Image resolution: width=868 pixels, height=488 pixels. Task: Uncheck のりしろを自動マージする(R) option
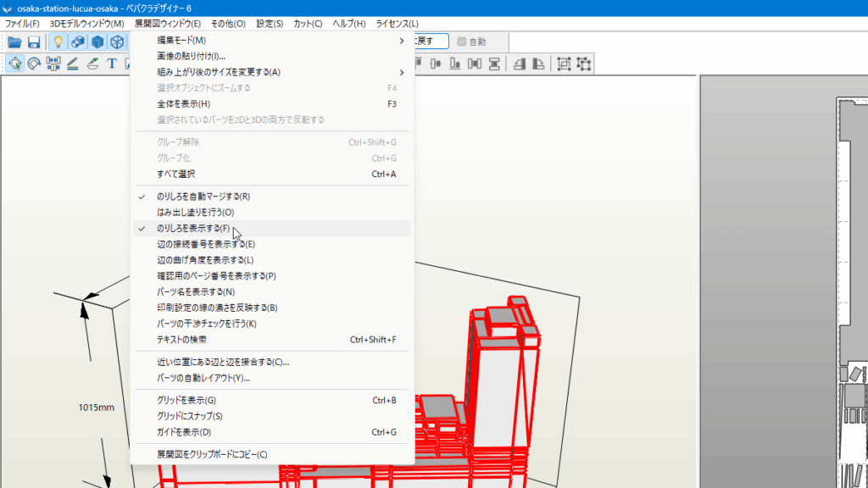click(203, 197)
